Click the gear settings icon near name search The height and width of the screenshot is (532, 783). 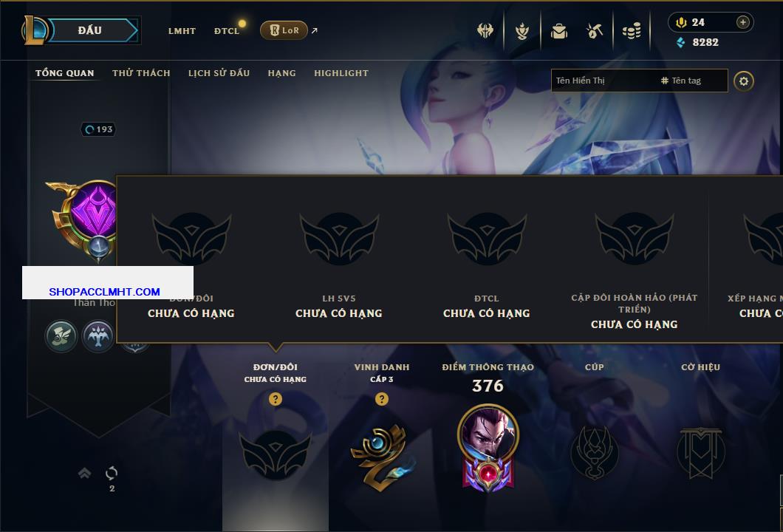(x=744, y=81)
